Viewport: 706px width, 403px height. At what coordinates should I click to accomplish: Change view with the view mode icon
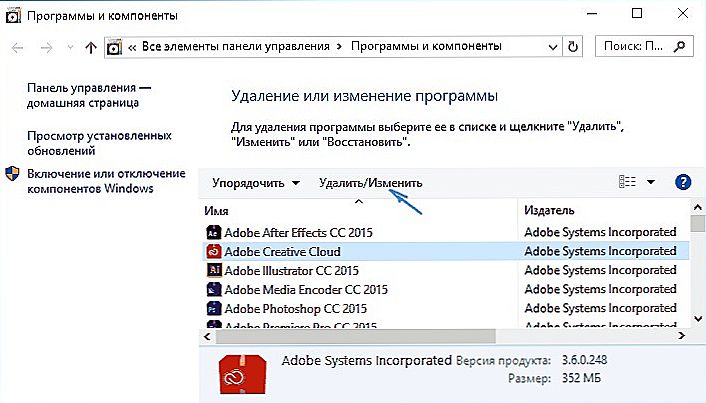click(x=627, y=182)
